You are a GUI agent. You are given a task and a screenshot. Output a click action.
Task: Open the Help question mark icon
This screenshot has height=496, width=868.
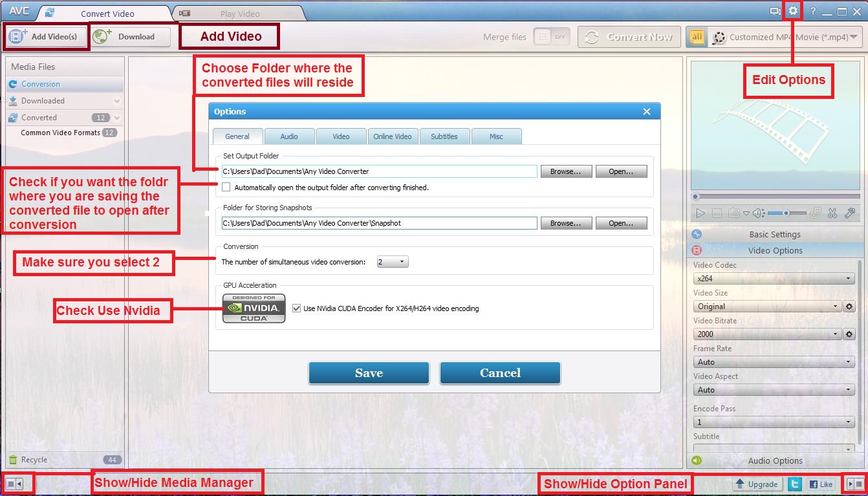[x=813, y=11]
